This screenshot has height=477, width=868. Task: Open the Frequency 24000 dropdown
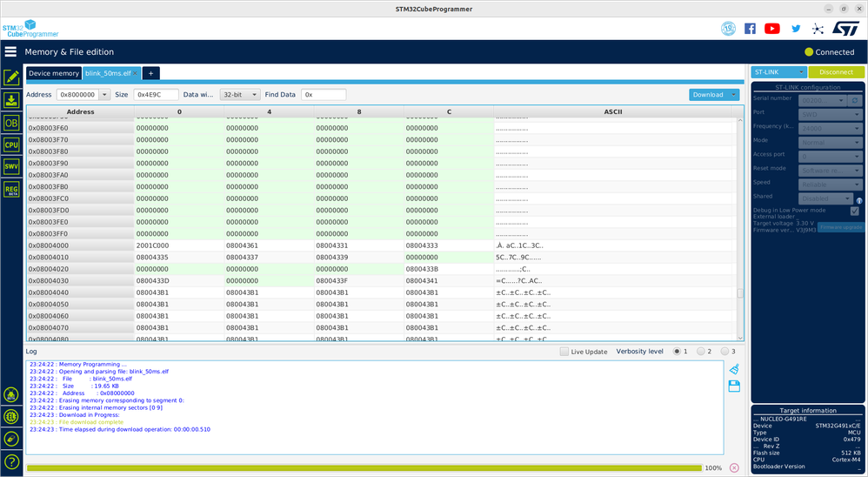click(x=831, y=129)
